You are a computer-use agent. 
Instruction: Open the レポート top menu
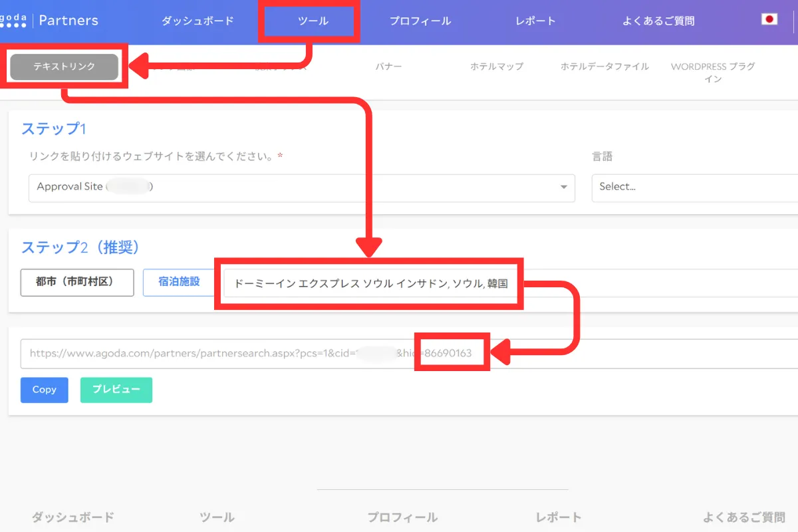[x=535, y=21]
